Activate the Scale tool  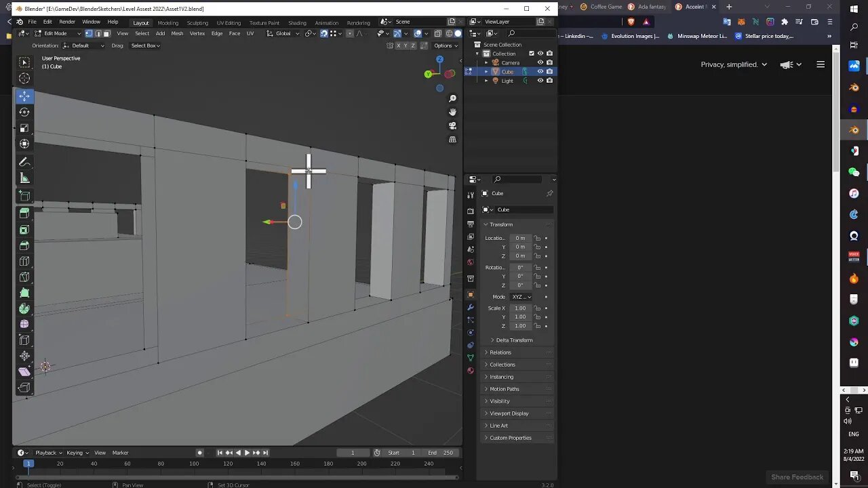coord(24,128)
